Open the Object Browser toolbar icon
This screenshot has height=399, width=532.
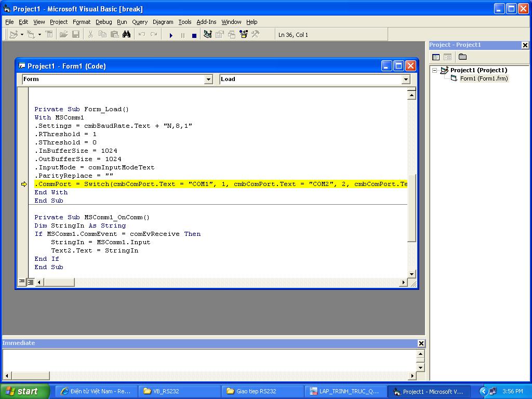pos(244,34)
